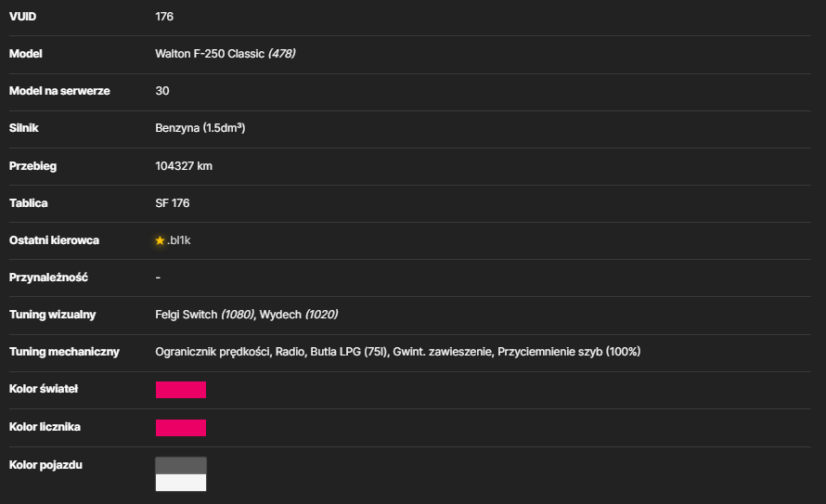This screenshot has width=826, height=504.
Task: Click the Wydech (1020) tuning entry
Action: pos(299,315)
